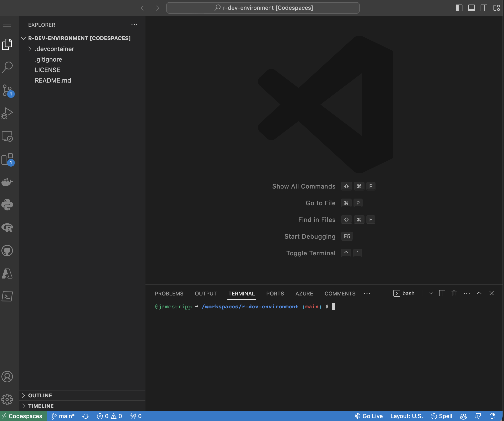The image size is (504, 421).
Task: Kill terminal with the trash icon
Action: tap(454, 293)
